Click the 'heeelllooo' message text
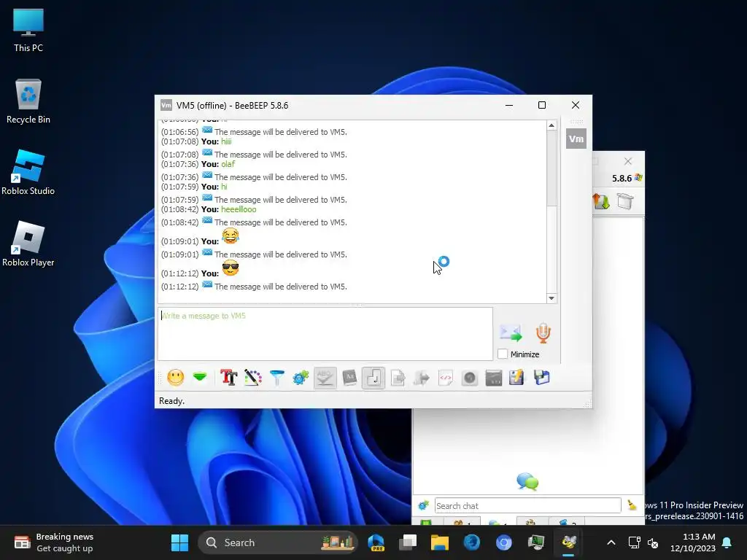747x560 pixels. point(239,209)
